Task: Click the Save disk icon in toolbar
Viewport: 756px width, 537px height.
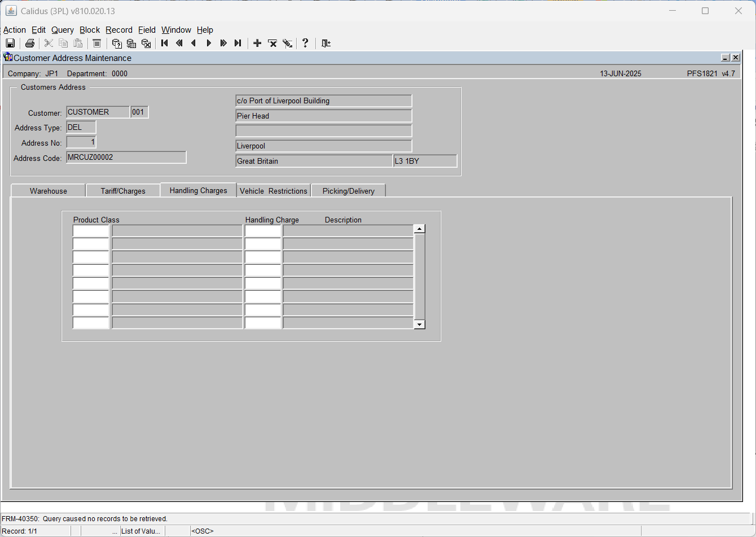Action: 10,43
